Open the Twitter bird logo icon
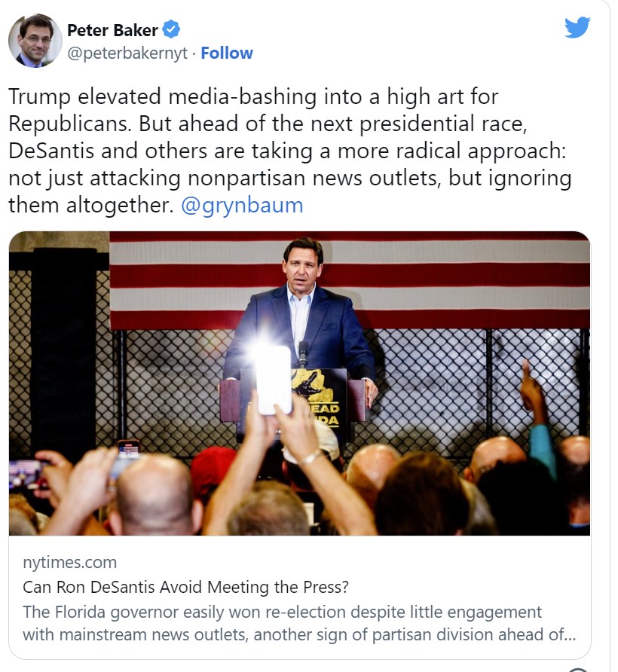 point(577,28)
